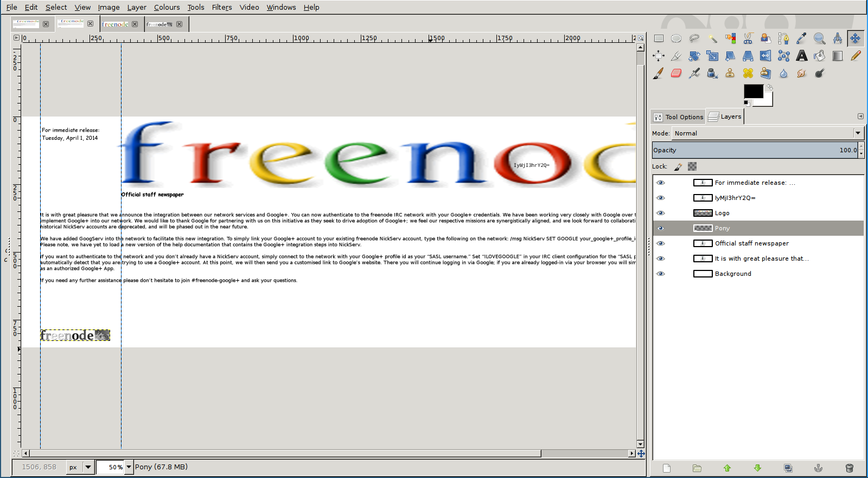Hide the 'For immediate release' layer
The width and height of the screenshot is (868, 478).
click(x=660, y=183)
